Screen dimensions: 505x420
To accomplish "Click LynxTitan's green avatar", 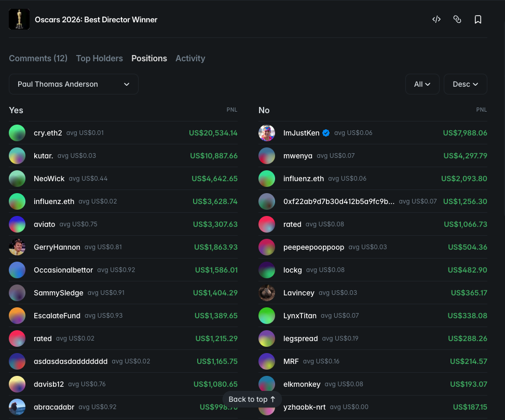I will pos(267,316).
